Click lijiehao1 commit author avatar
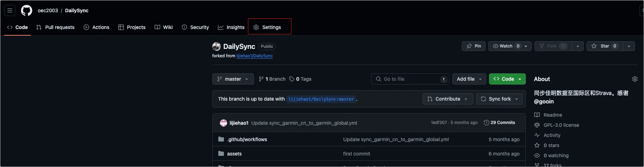Viewport: 644px width, 167px height. [224, 123]
